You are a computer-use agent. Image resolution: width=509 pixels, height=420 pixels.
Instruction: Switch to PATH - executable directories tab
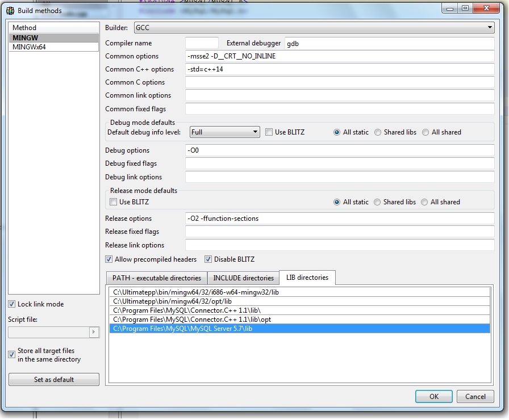[x=156, y=278]
